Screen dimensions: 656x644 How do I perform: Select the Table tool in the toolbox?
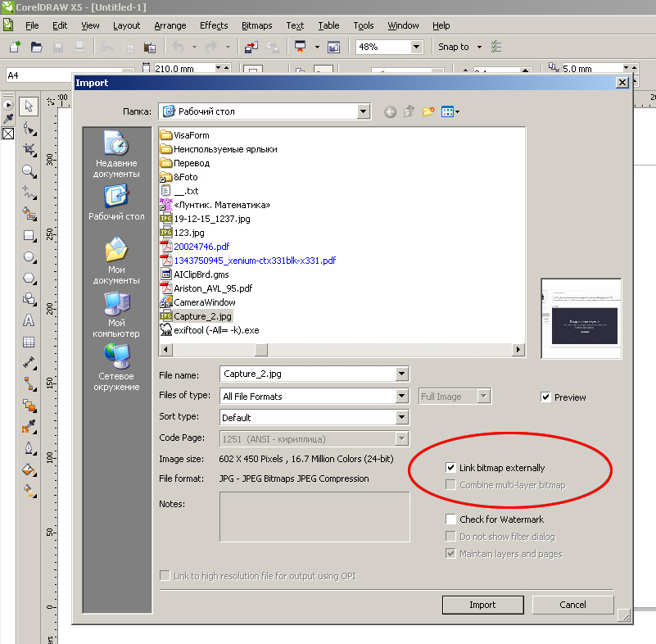pos(29,342)
